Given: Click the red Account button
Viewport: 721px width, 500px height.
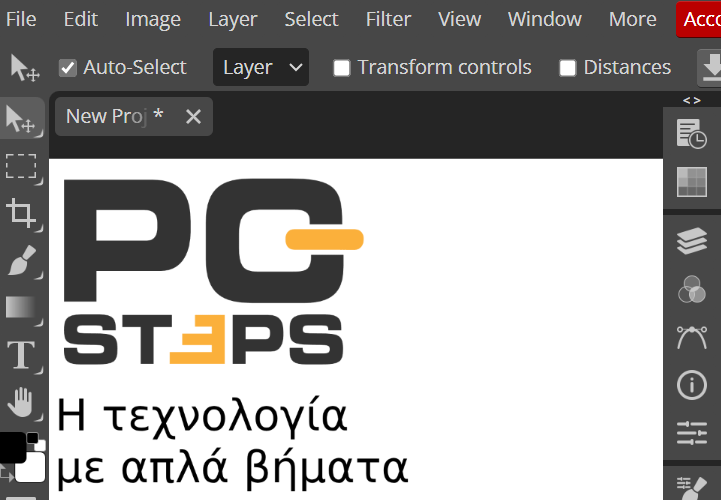Looking at the screenshot, I should click(x=700, y=19).
